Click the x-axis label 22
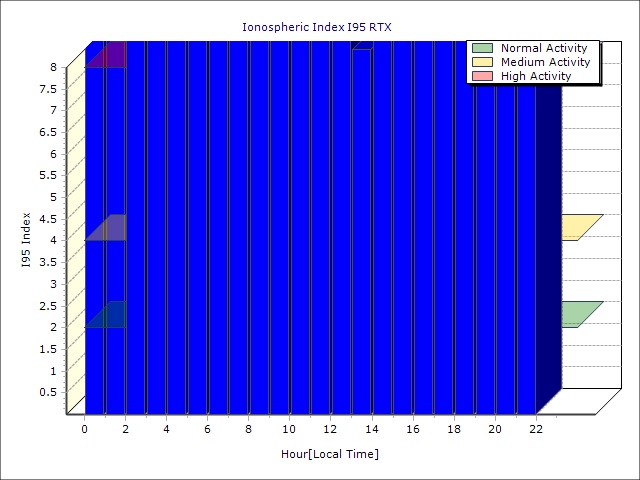Screen dimensions: 640x480 [x=536, y=429]
